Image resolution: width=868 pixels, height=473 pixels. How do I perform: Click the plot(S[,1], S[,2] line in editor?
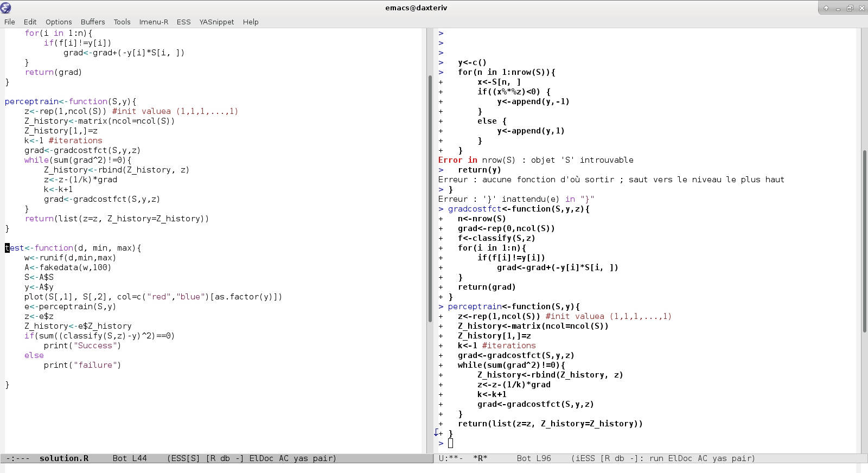coord(153,297)
